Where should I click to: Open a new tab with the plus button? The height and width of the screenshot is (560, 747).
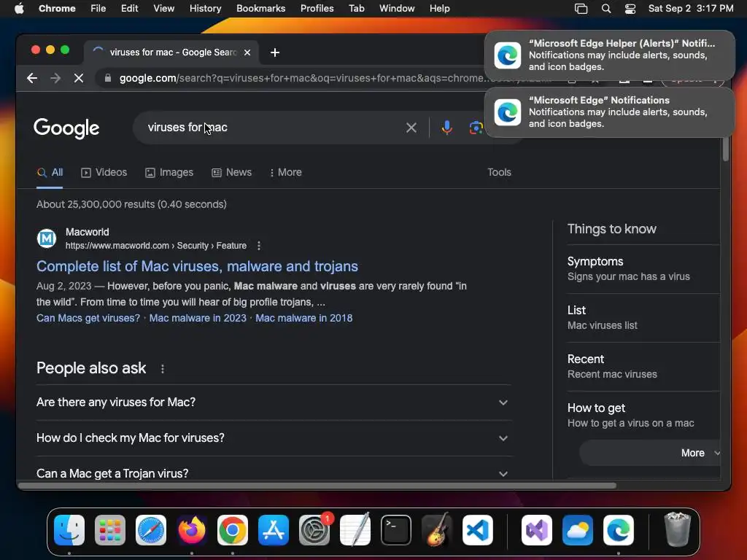pos(275,52)
